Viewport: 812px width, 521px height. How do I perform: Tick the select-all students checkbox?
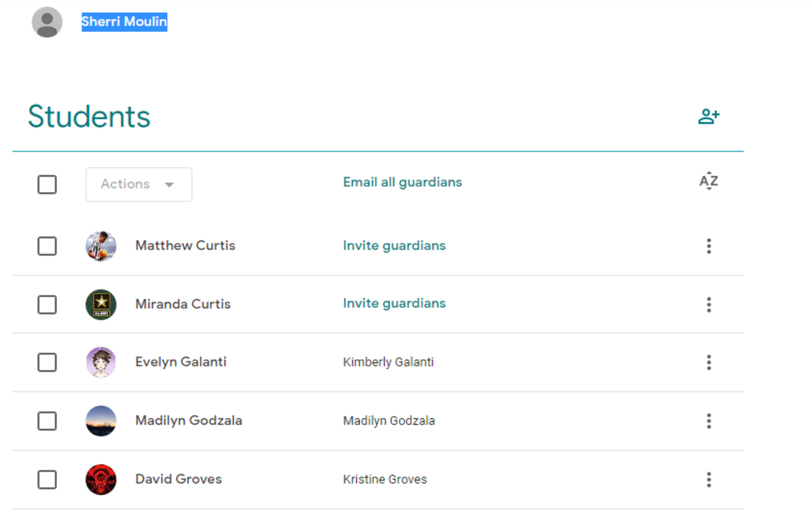[x=47, y=185]
